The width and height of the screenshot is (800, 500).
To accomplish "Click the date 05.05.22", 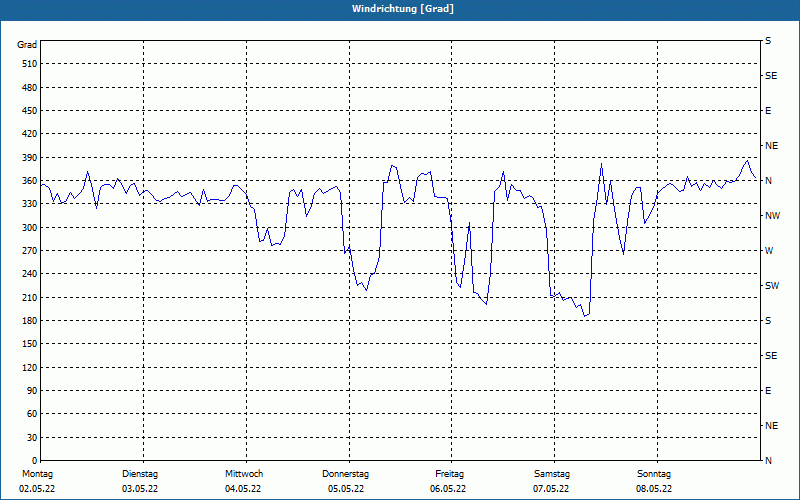I will (346, 489).
